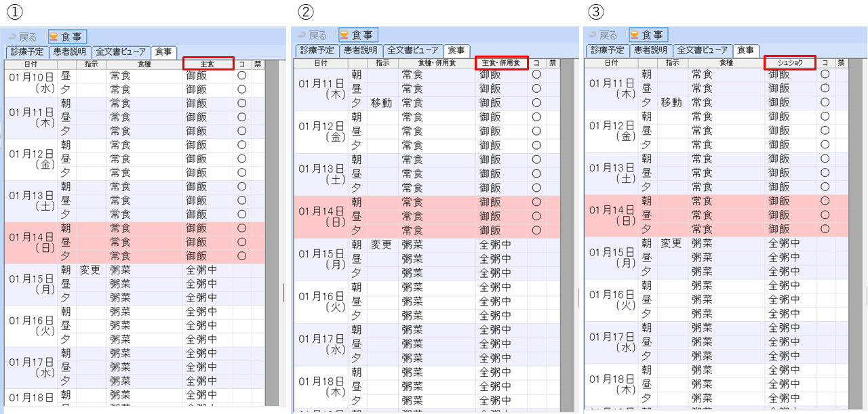Open the 診療予定 tab in the right panel

click(606, 50)
